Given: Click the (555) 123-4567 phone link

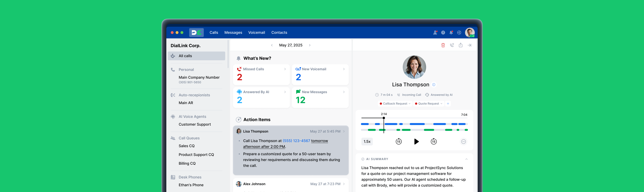Looking at the screenshot, I should click(296, 141).
